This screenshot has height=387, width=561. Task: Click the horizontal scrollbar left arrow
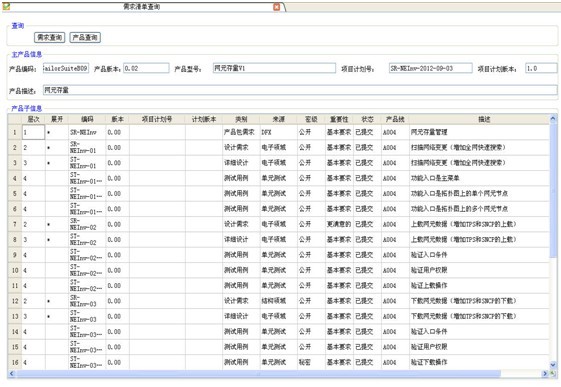click(11, 373)
